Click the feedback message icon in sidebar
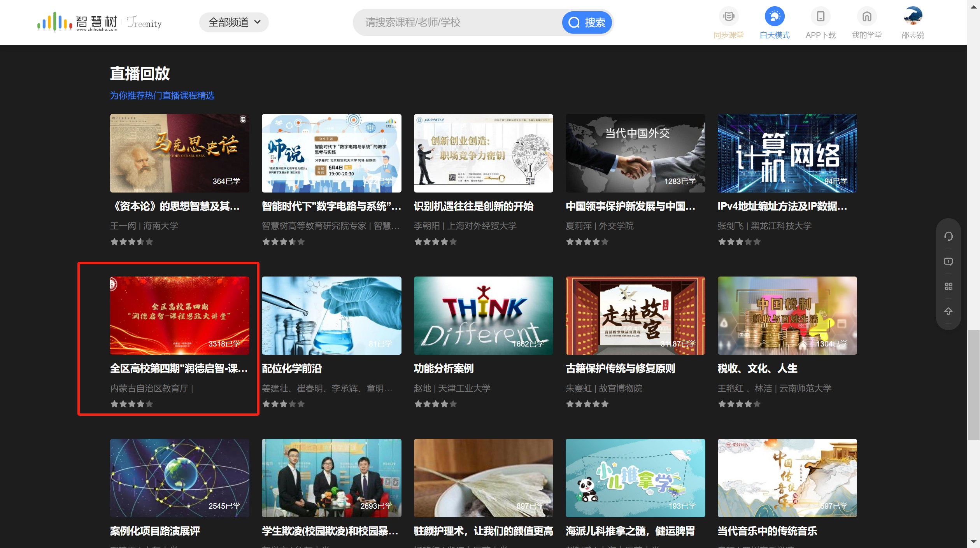Screen dimensions: 980x548 click(948, 261)
